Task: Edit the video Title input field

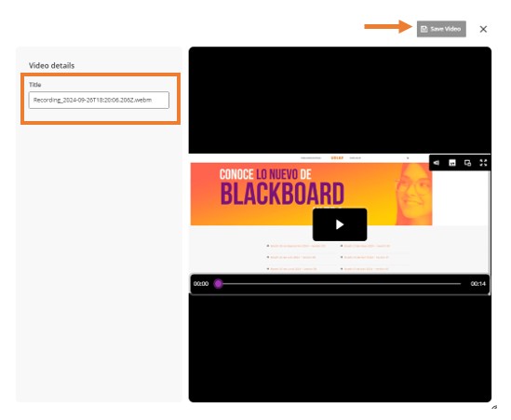Action: coord(99,100)
